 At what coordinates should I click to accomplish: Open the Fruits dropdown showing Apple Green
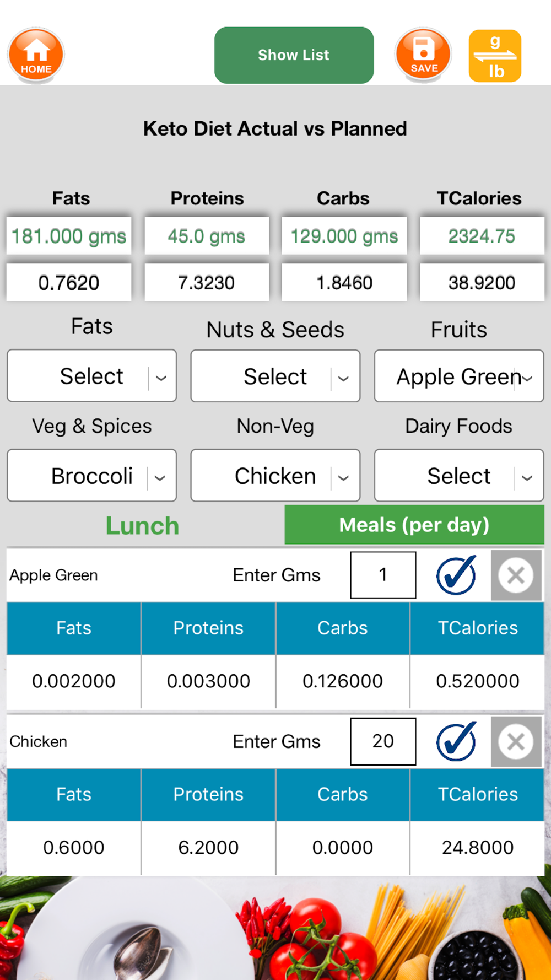pyautogui.click(x=459, y=376)
